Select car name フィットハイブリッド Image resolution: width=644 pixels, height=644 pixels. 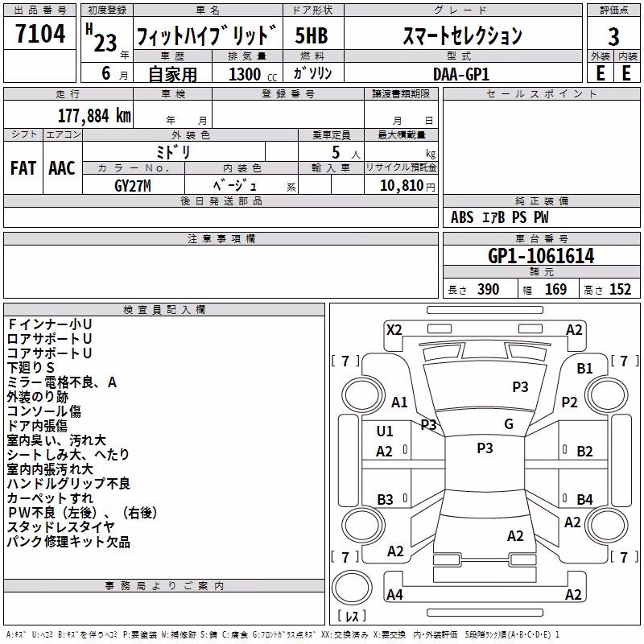click(x=207, y=35)
